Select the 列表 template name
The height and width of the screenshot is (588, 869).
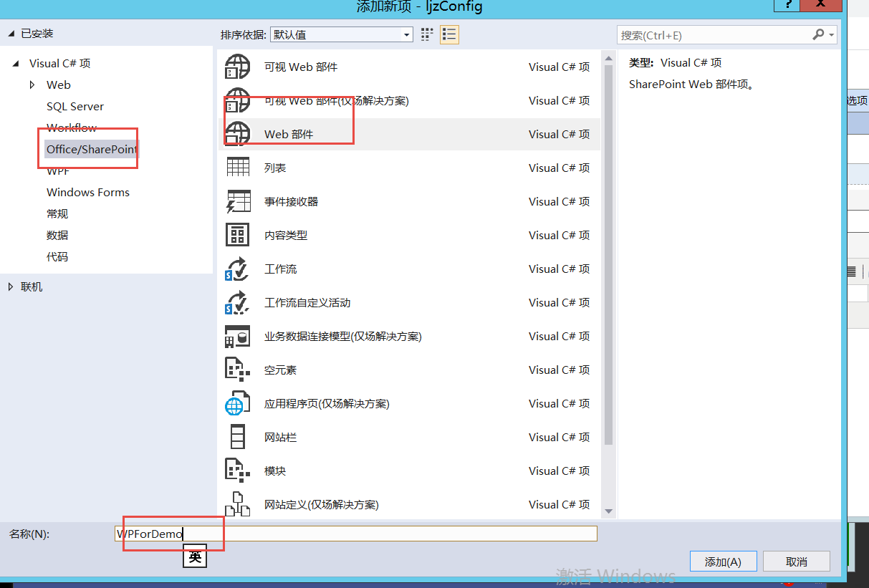(x=275, y=168)
